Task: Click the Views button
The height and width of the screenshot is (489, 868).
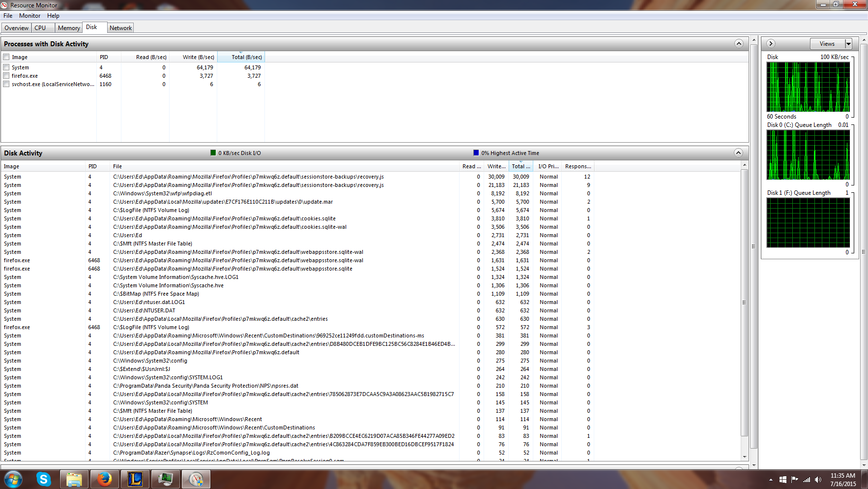Action: coord(828,44)
